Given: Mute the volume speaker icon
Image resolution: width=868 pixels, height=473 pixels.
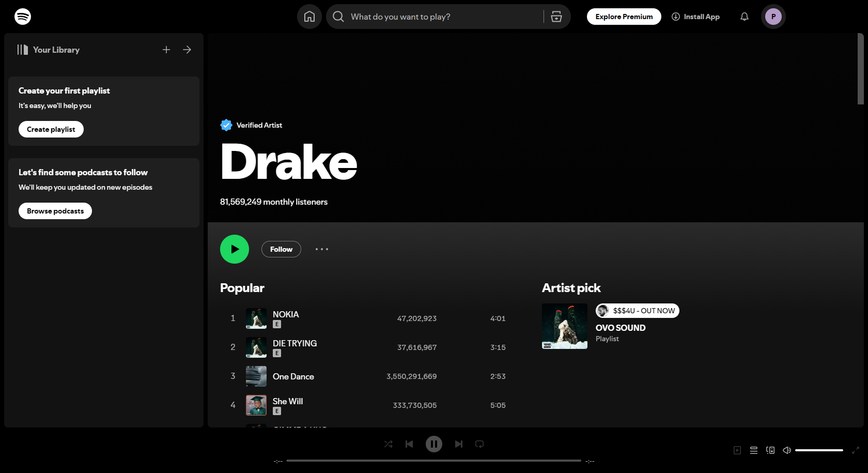Looking at the screenshot, I should coord(787,450).
